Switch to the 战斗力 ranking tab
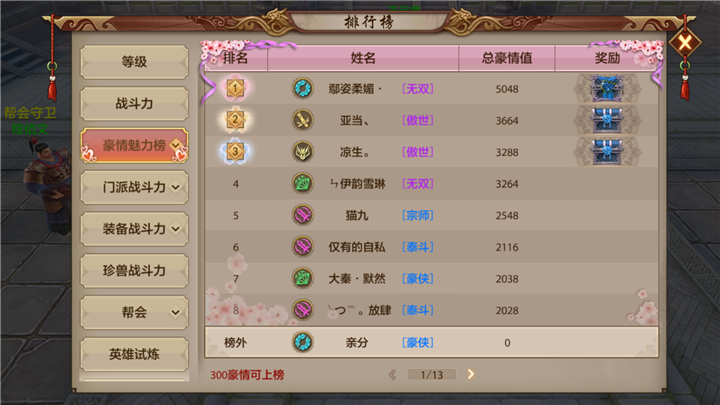Image resolution: width=720 pixels, height=405 pixels. click(134, 103)
